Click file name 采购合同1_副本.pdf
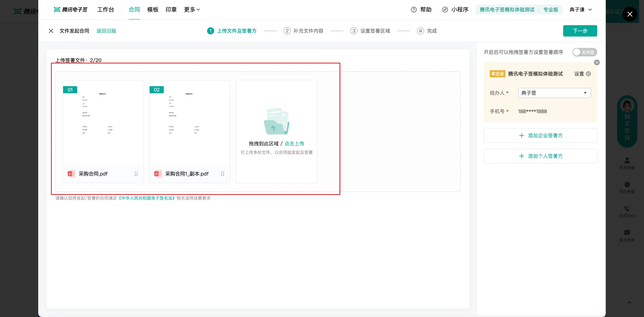Screen dimensions: 644x317 (x=187, y=174)
